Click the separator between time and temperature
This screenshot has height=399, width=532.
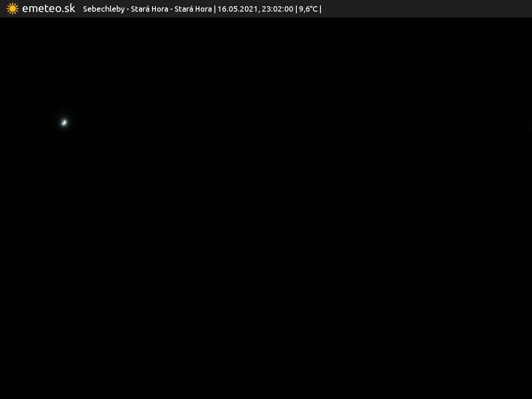tap(296, 9)
